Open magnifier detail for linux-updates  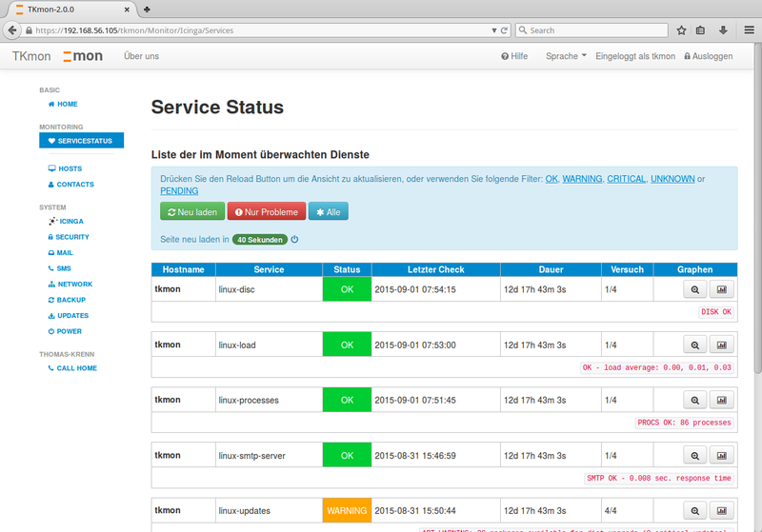coord(695,511)
